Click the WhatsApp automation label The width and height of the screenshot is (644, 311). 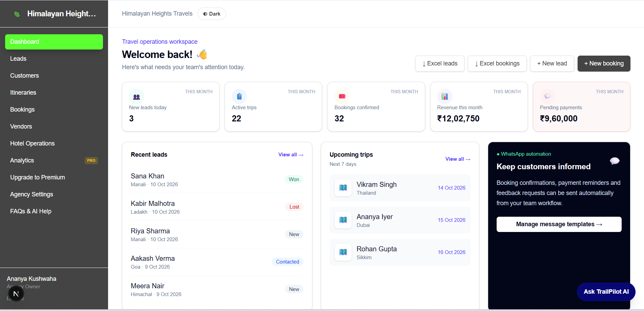click(x=524, y=154)
